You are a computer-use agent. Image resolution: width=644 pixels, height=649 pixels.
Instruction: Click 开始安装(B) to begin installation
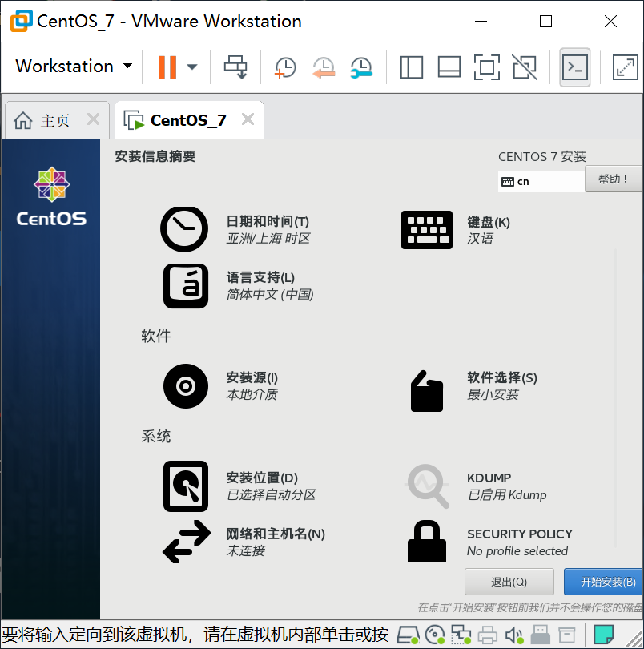[x=603, y=582]
